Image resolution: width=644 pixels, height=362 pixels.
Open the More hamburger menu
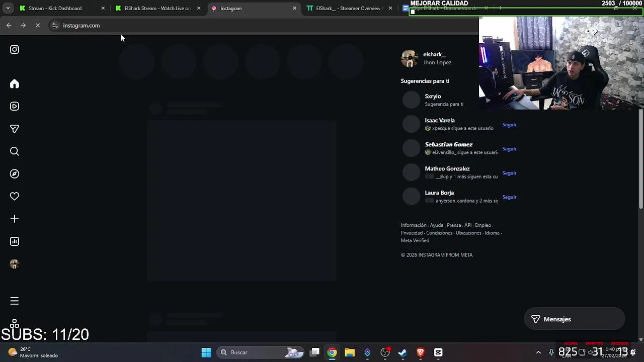15,301
